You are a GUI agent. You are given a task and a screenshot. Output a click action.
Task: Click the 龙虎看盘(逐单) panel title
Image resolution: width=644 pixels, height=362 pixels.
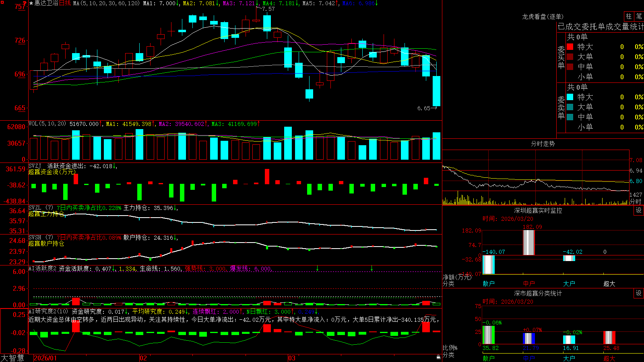[x=543, y=16]
